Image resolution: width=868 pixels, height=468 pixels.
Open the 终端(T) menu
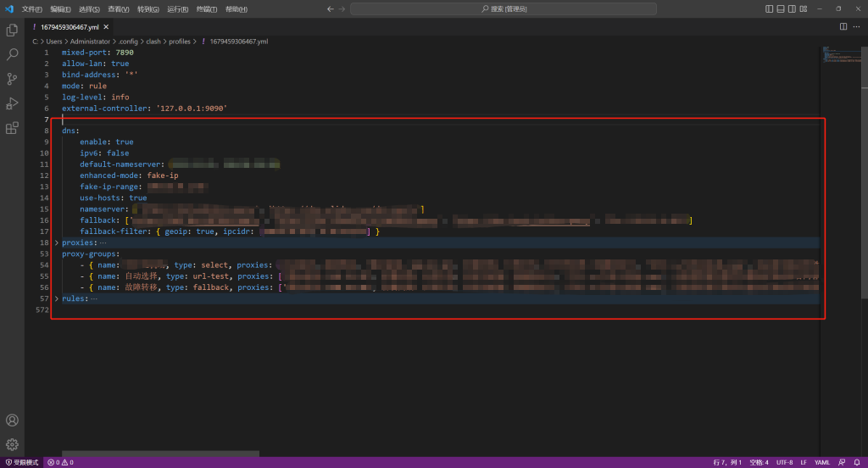(207, 8)
